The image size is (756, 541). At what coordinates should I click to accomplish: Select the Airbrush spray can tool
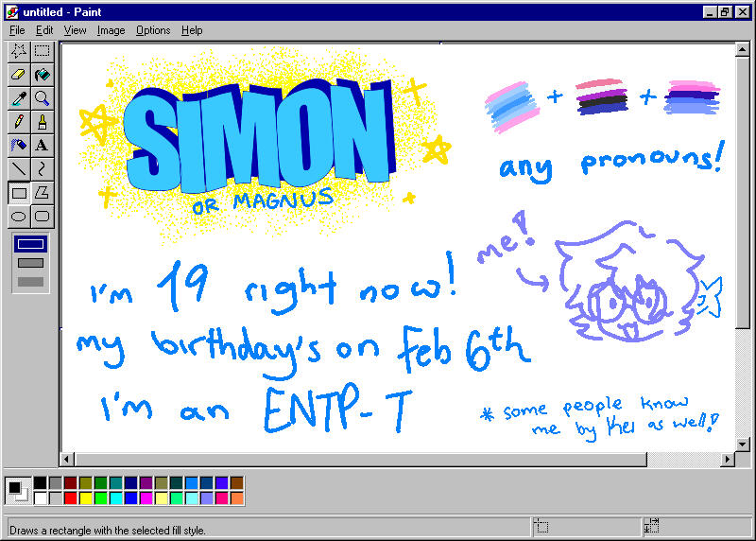pyautogui.click(x=19, y=146)
